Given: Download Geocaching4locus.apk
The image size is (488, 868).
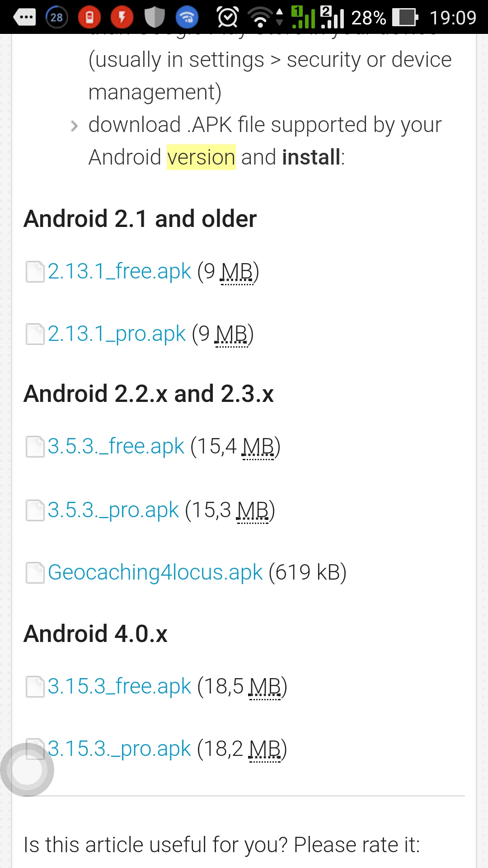Looking at the screenshot, I should coord(155,573).
